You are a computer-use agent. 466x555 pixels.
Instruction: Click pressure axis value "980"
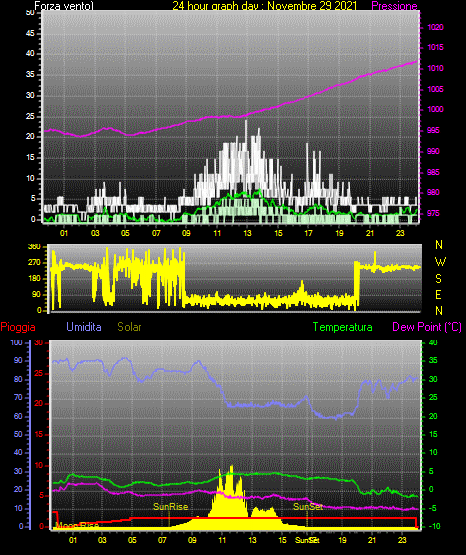coord(433,192)
